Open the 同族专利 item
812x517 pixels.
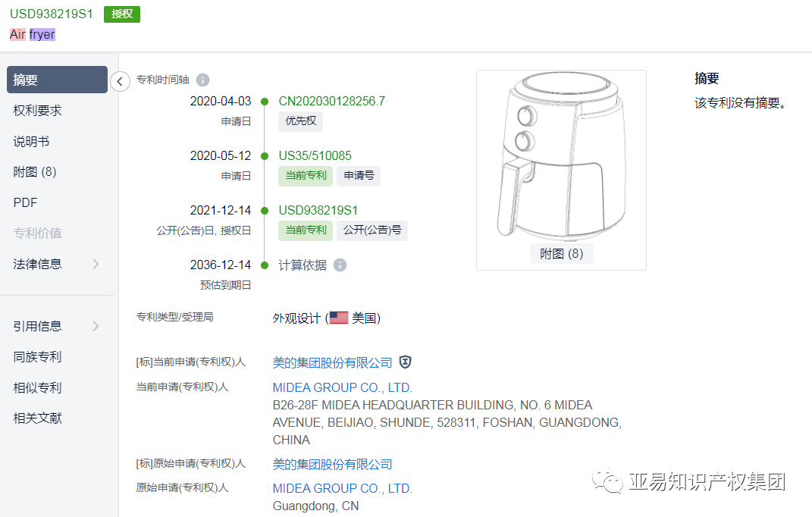[x=37, y=357]
